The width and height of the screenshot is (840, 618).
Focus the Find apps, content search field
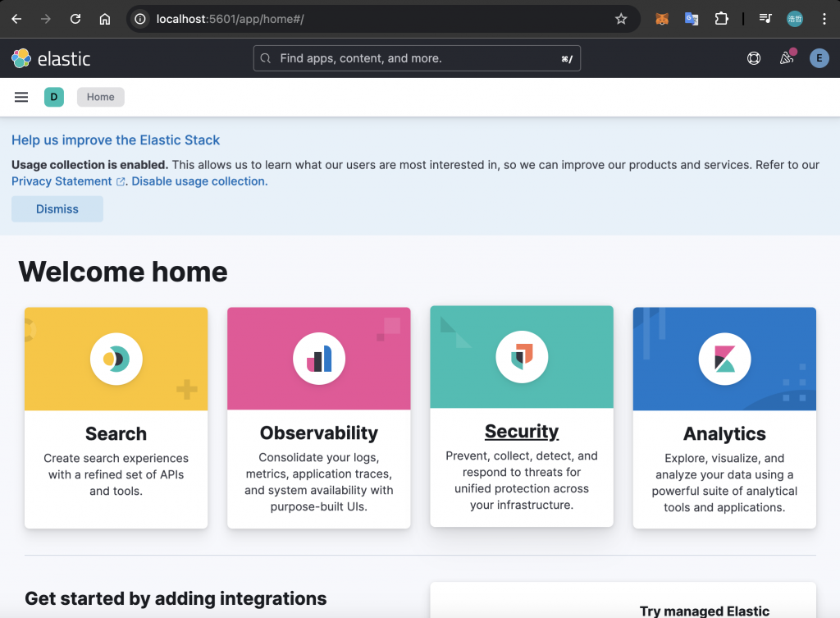[x=417, y=58]
